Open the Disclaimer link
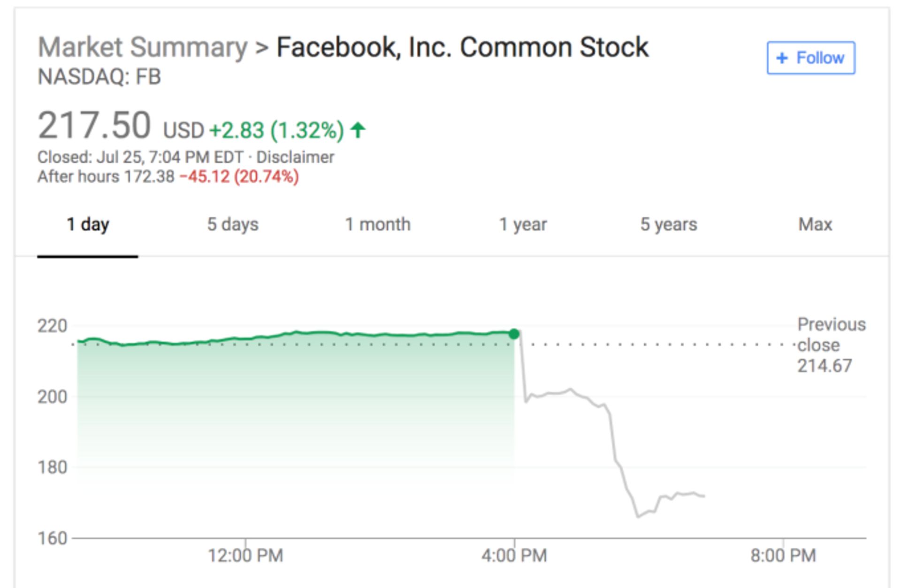Screen dimensions: 901x588 click(x=294, y=157)
